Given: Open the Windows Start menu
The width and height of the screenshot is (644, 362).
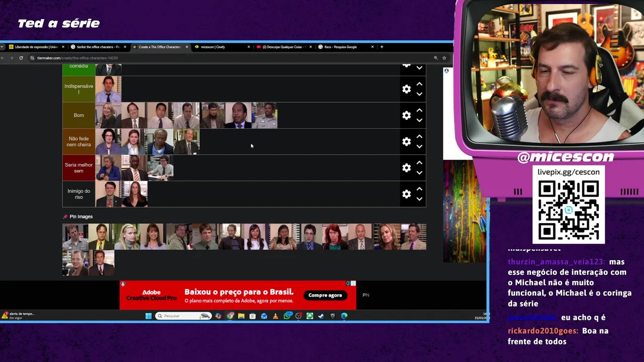Looking at the screenshot, I should tap(148, 316).
